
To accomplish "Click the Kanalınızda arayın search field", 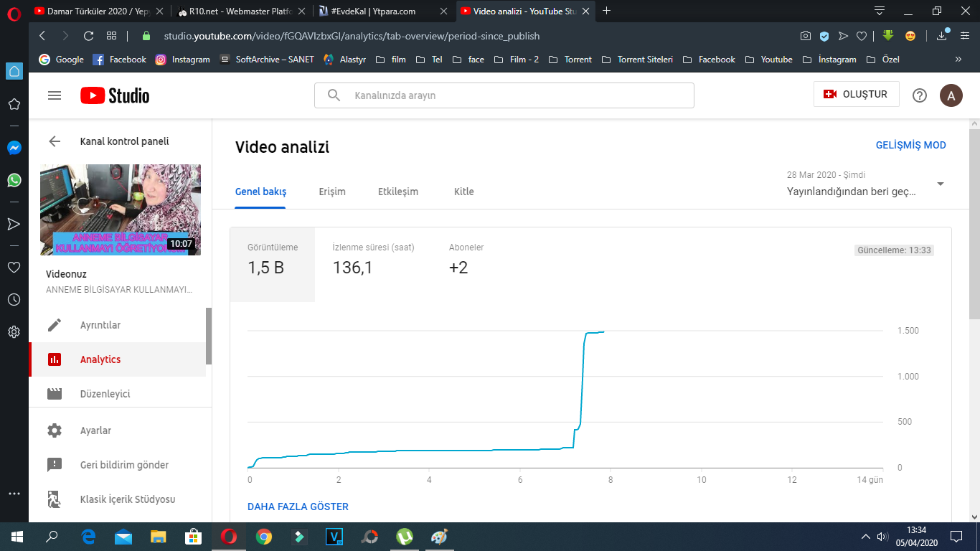I will click(x=504, y=95).
